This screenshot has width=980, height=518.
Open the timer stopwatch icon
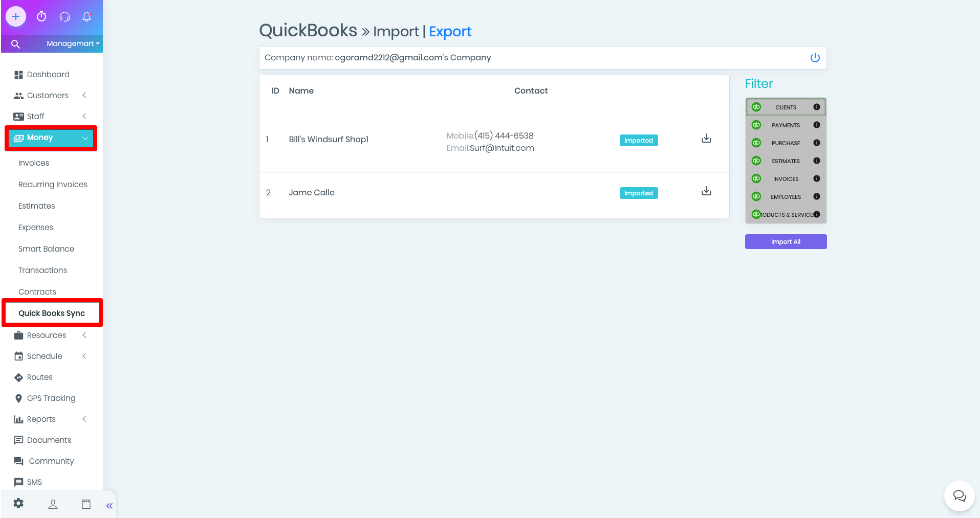[41, 16]
